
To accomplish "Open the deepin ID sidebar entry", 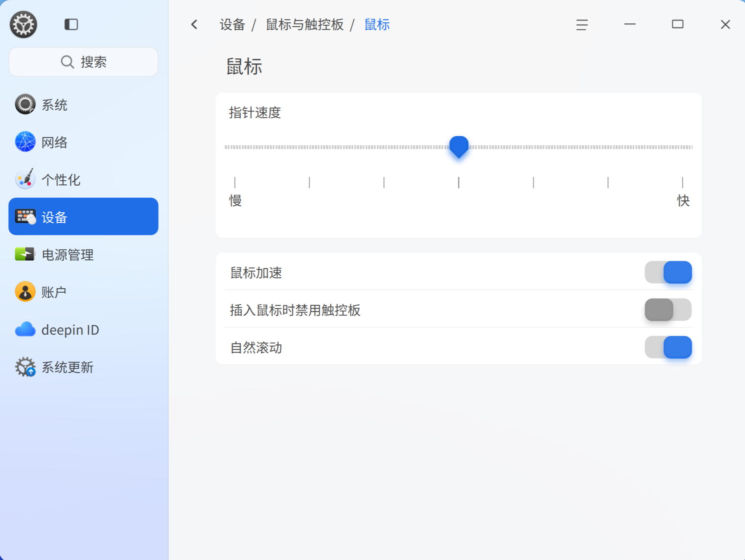I will point(83,329).
